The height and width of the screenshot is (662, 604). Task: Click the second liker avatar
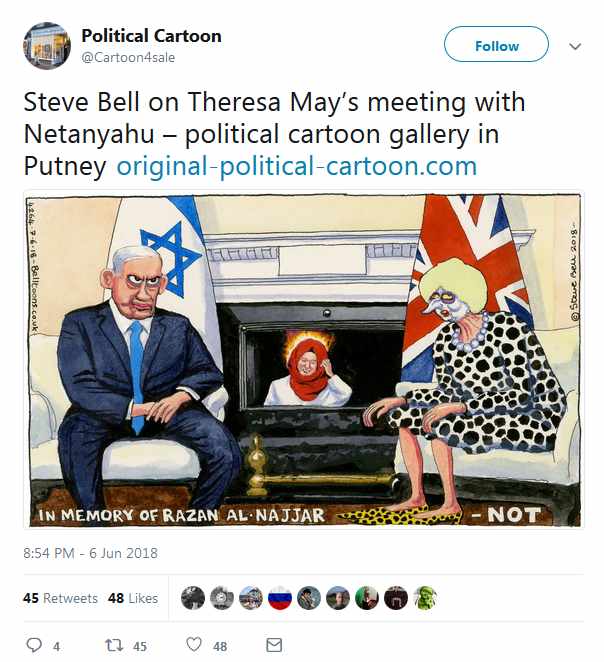click(x=222, y=598)
